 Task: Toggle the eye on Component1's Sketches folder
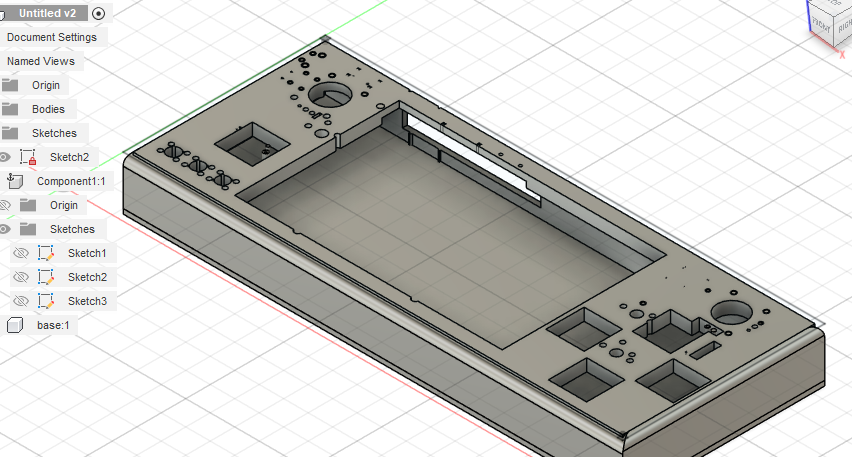tap(5, 229)
